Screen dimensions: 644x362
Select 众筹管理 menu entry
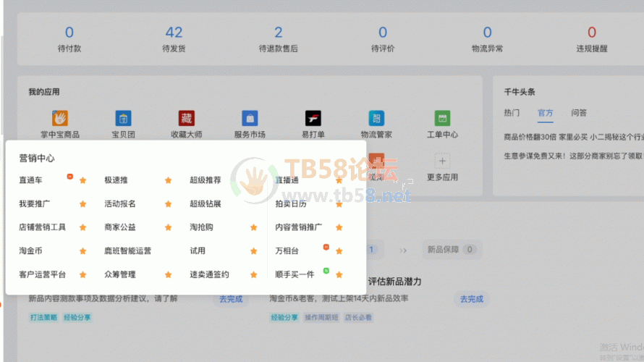pyautogui.click(x=120, y=274)
